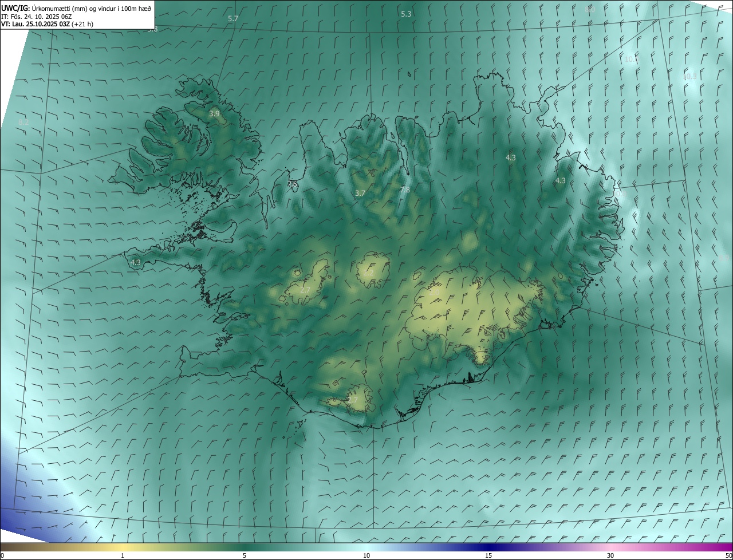
Task: Click the 3.7 value label on the map
Action: (x=360, y=194)
